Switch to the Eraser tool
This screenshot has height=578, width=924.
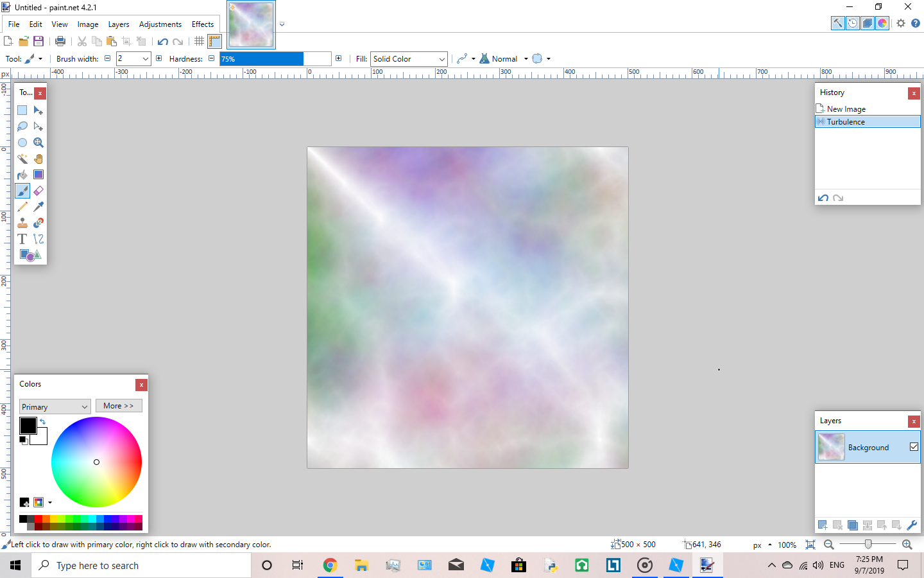point(38,191)
